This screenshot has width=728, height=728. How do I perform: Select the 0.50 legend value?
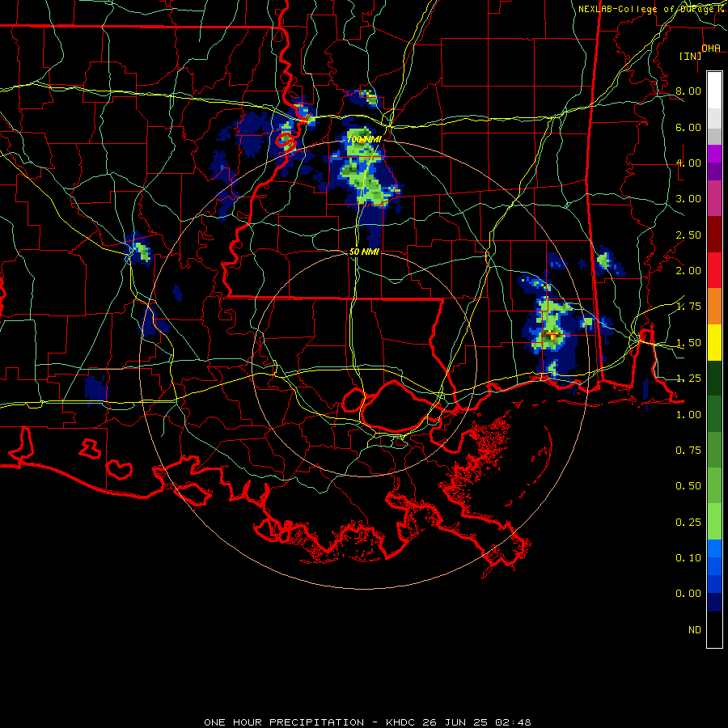688,486
